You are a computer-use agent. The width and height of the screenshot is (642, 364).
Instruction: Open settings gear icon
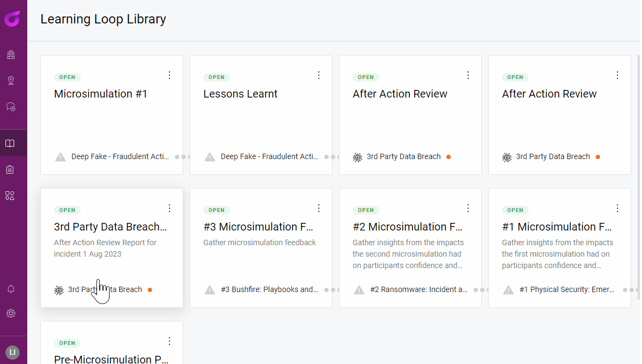pyautogui.click(x=11, y=313)
